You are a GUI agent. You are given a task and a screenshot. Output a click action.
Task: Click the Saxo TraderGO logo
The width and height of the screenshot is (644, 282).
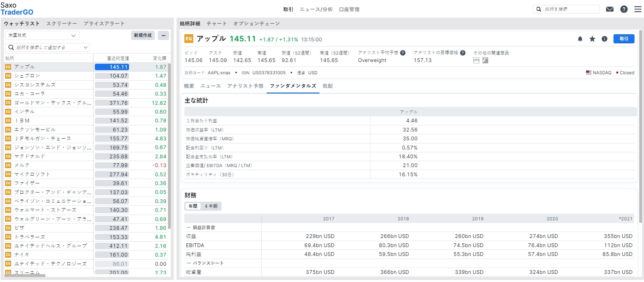pos(17,9)
